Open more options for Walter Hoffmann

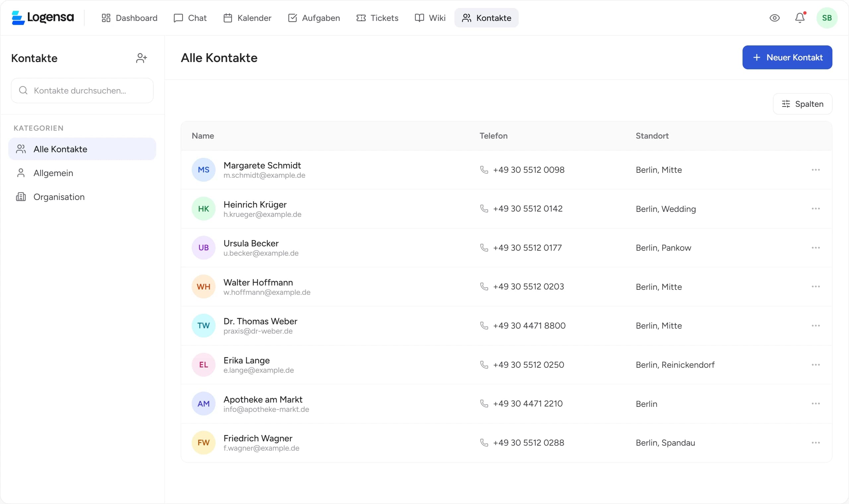click(816, 286)
